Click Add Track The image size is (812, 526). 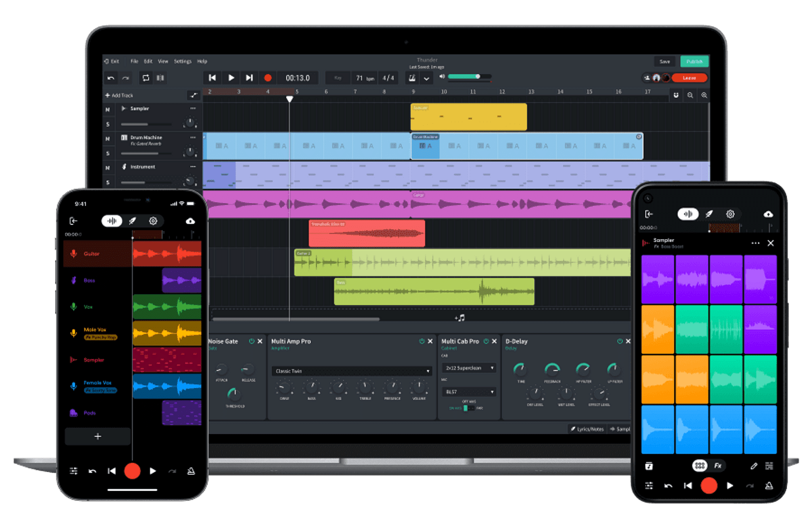click(x=119, y=95)
